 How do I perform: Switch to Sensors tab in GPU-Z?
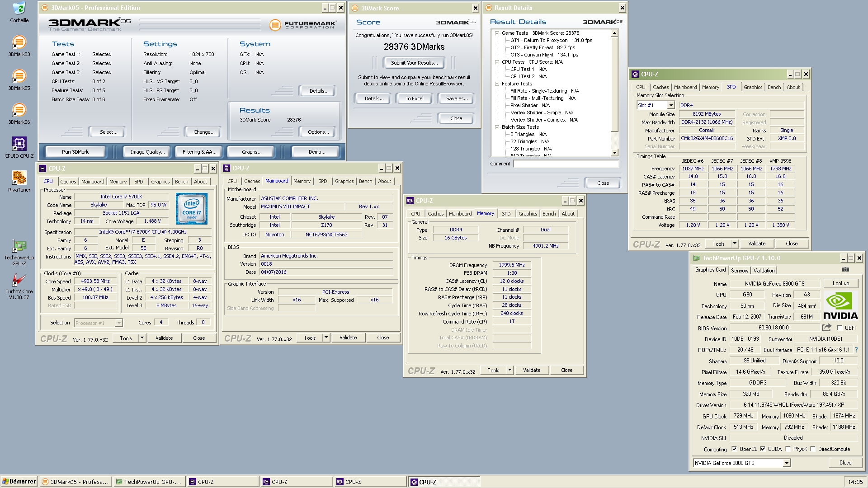click(x=740, y=271)
